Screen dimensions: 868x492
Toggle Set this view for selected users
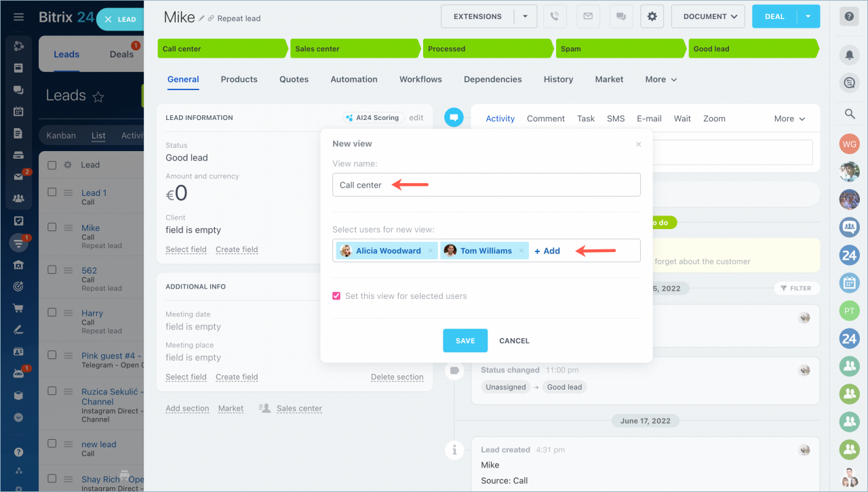click(x=336, y=296)
